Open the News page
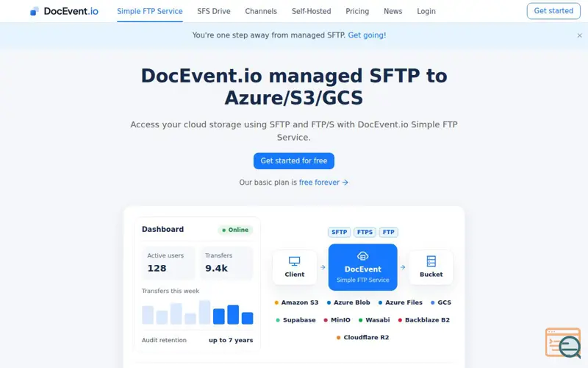The image size is (588, 368). click(392, 11)
